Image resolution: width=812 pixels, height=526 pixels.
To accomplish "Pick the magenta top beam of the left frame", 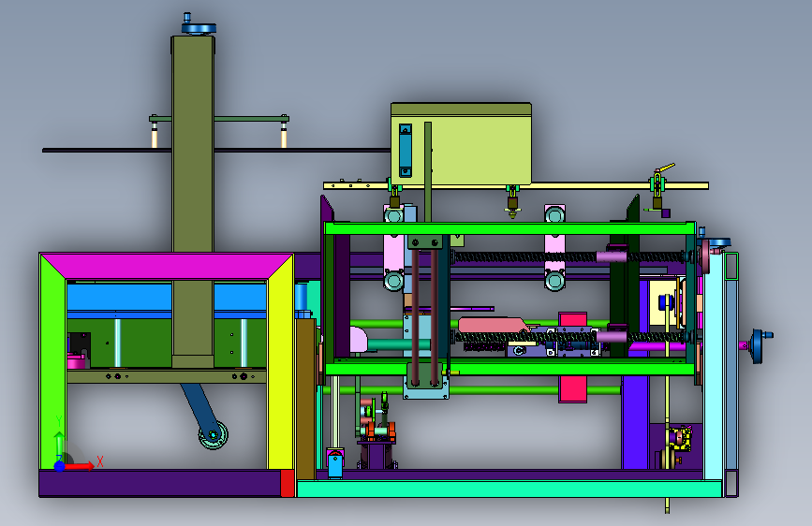I will (x=167, y=266).
